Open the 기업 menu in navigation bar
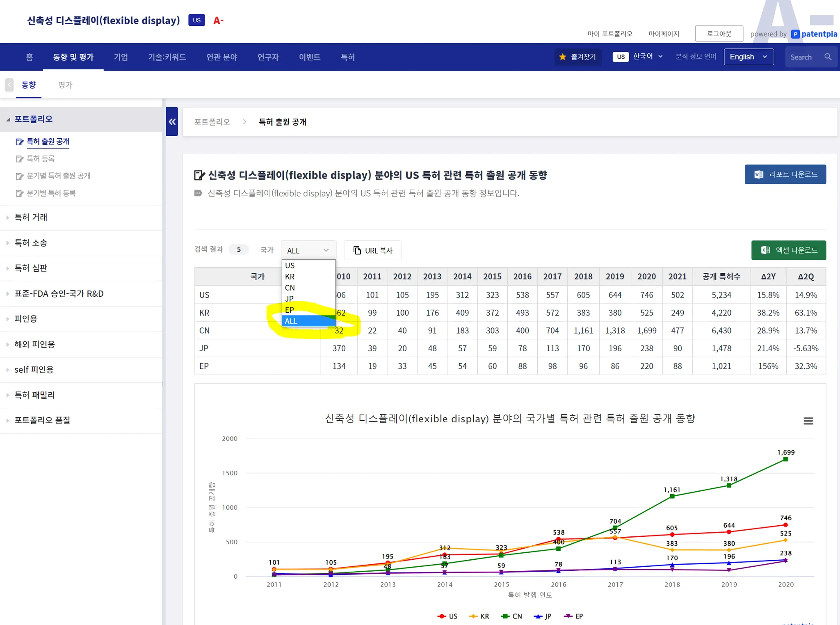Screen dimensions: 840x625 tap(121, 57)
